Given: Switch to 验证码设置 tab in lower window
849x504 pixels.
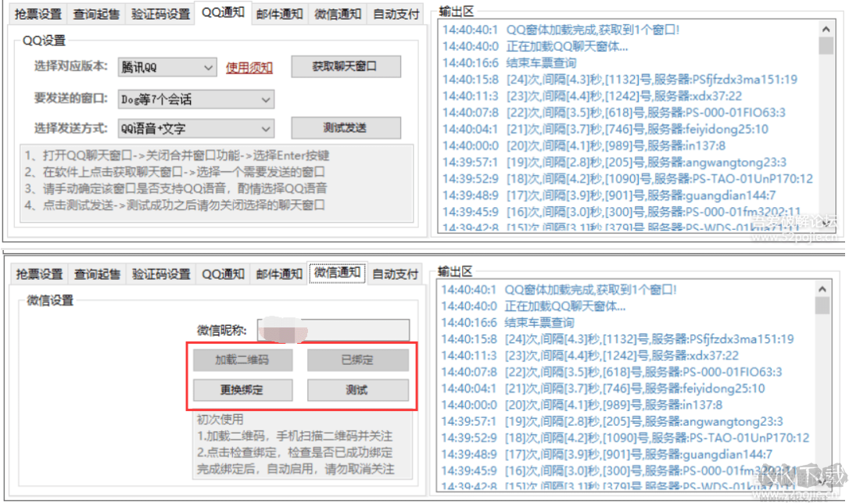Looking at the screenshot, I should point(161,274).
